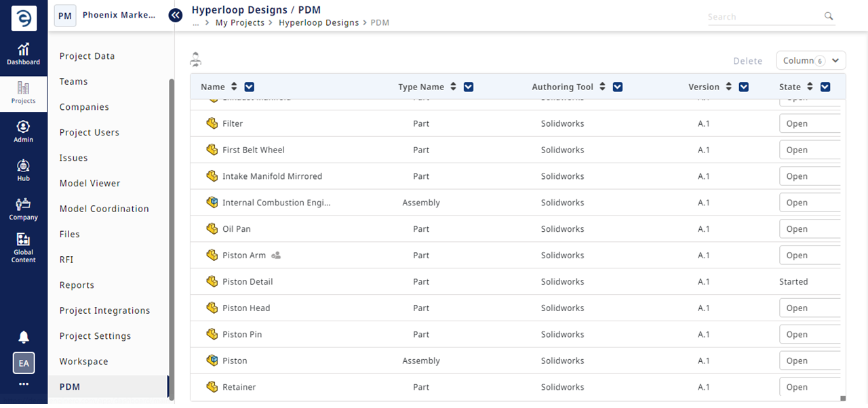Screen dimensions: 868x408
Task: Toggle the Type Name column filter checkbox
Action: point(468,87)
